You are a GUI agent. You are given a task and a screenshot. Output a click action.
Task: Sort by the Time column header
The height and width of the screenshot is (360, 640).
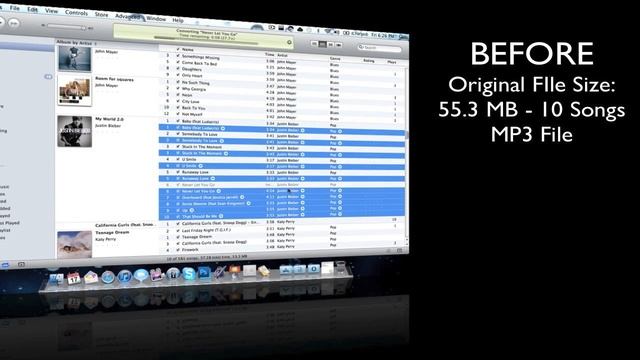(269, 54)
